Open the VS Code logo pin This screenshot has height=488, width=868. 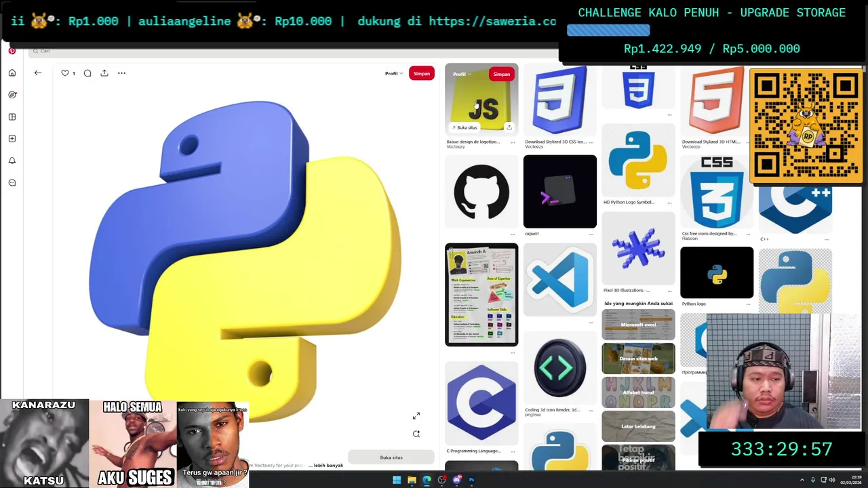tap(560, 279)
